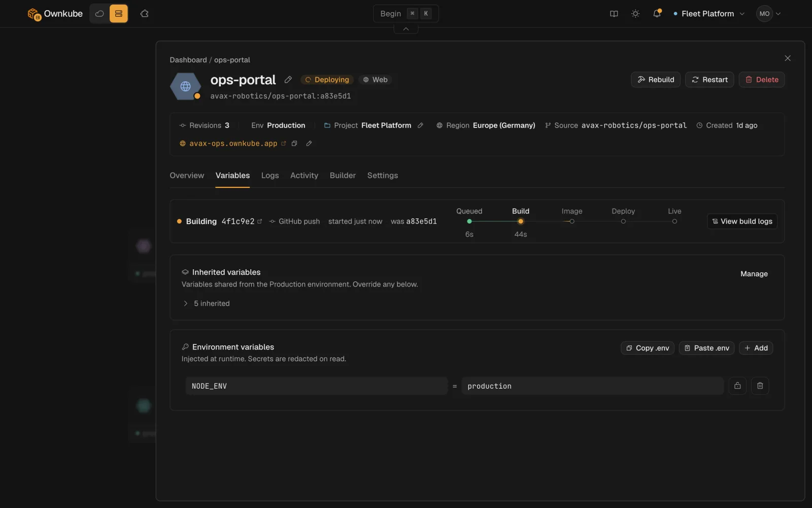Image resolution: width=812 pixels, height=508 pixels.
Task: Click Manage inherited variables
Action: click(x=754, y=274)
